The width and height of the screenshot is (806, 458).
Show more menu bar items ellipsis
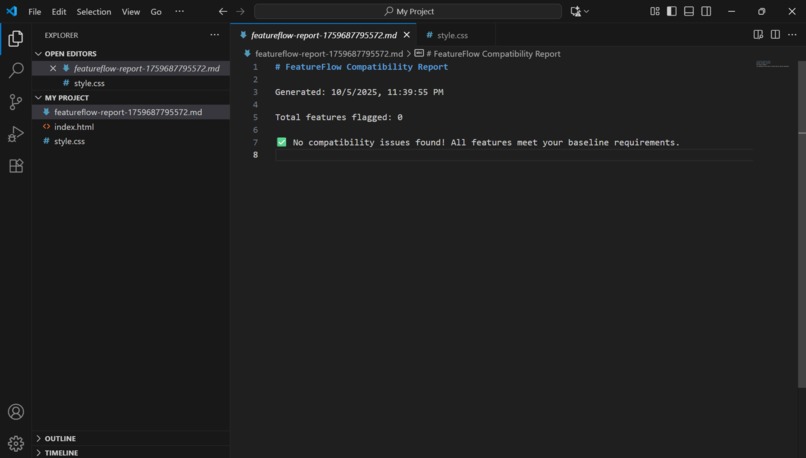click(179, 11)
